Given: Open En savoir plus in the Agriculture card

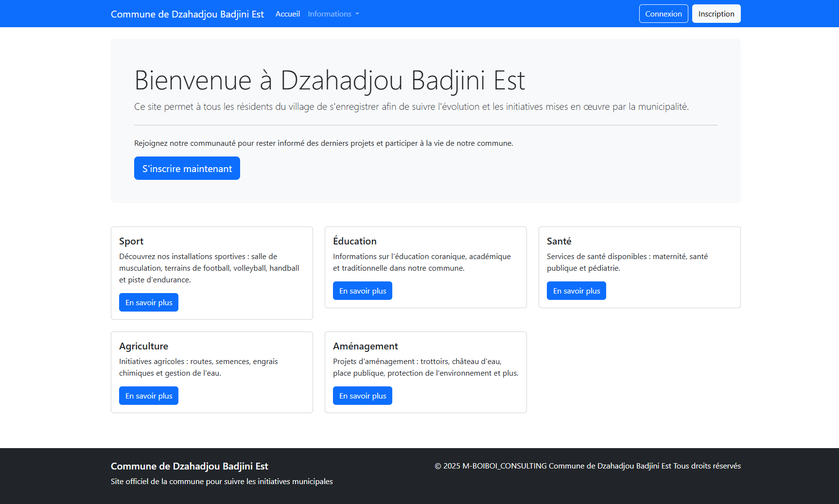Looking at the screenshot, I should (x=149, y=396).
